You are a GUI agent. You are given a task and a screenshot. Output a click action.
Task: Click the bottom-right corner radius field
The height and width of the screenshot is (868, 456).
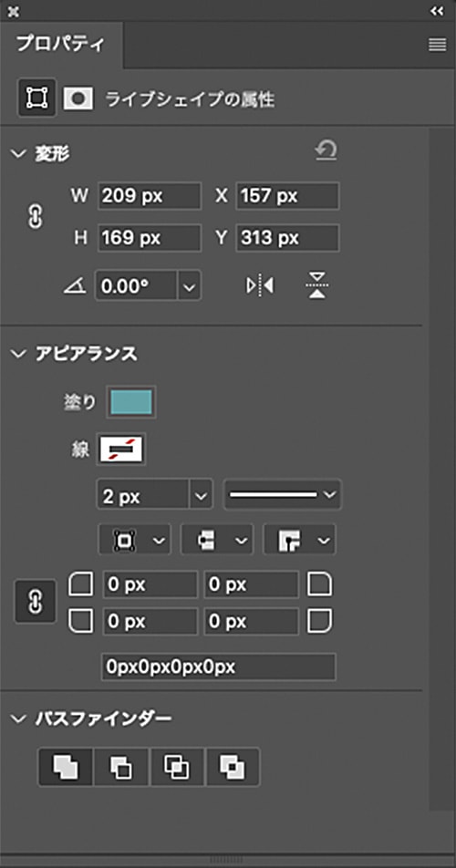[x=251, y=621]
